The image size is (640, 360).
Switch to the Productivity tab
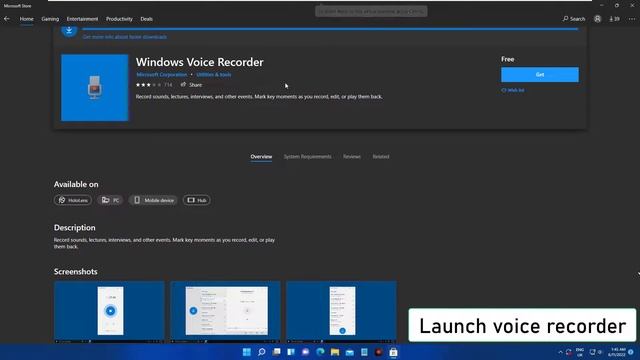(119, 19)
